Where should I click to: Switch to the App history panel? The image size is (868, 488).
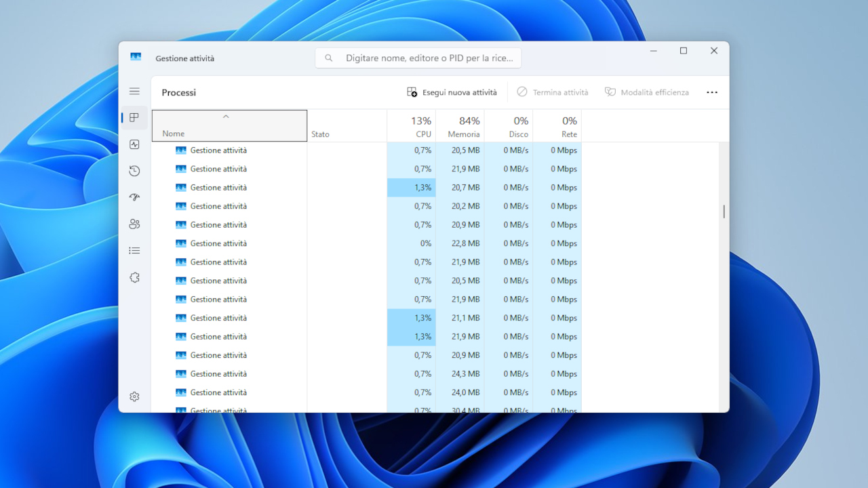[134, 171]
